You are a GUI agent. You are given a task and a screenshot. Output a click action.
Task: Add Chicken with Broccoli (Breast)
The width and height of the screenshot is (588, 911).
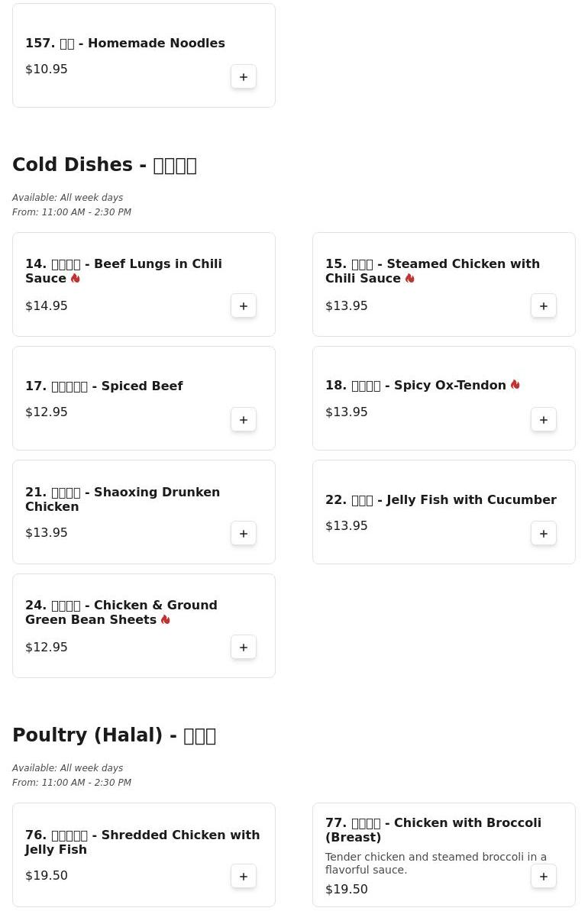pyautogui.click(x=544, y=877)
